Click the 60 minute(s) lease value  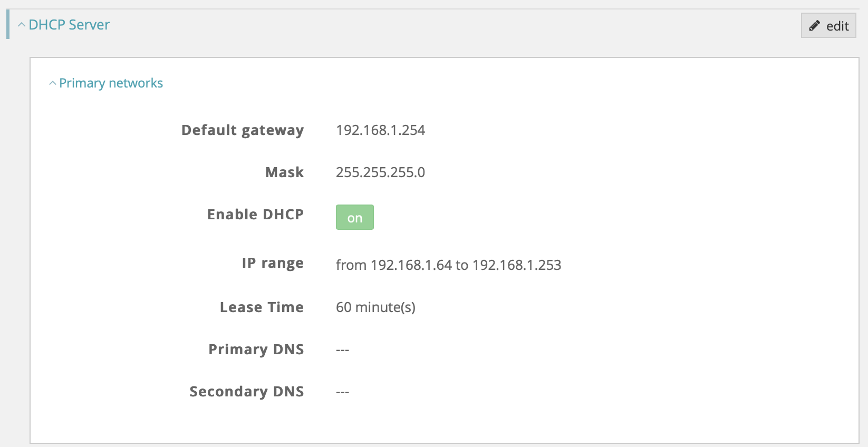coord(375,307)
